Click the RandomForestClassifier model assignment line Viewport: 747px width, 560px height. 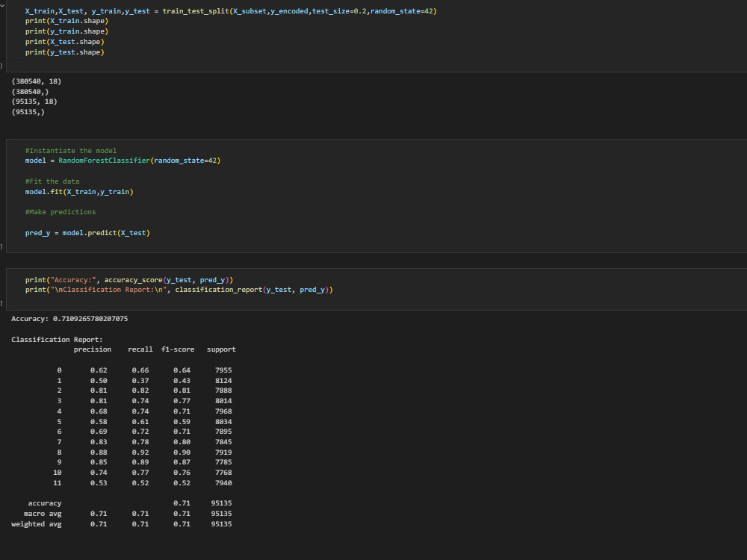(x=123, y=161)
